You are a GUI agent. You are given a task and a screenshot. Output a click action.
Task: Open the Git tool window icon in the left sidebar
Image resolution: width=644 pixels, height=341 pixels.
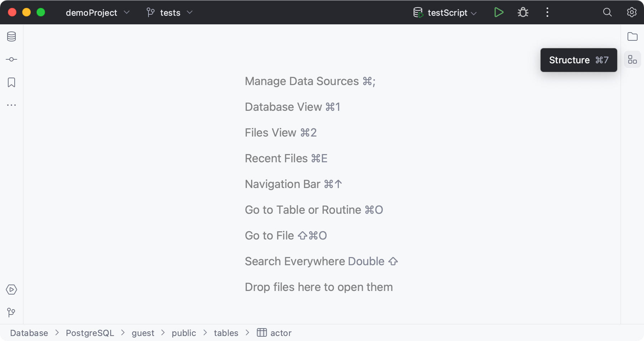[x=11, y=312]
